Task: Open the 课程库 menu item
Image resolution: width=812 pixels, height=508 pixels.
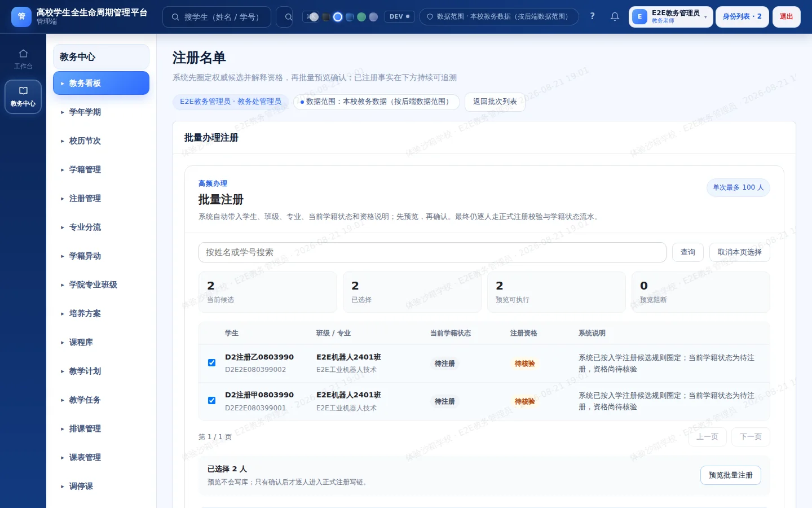Action: (x=101, y=342)
